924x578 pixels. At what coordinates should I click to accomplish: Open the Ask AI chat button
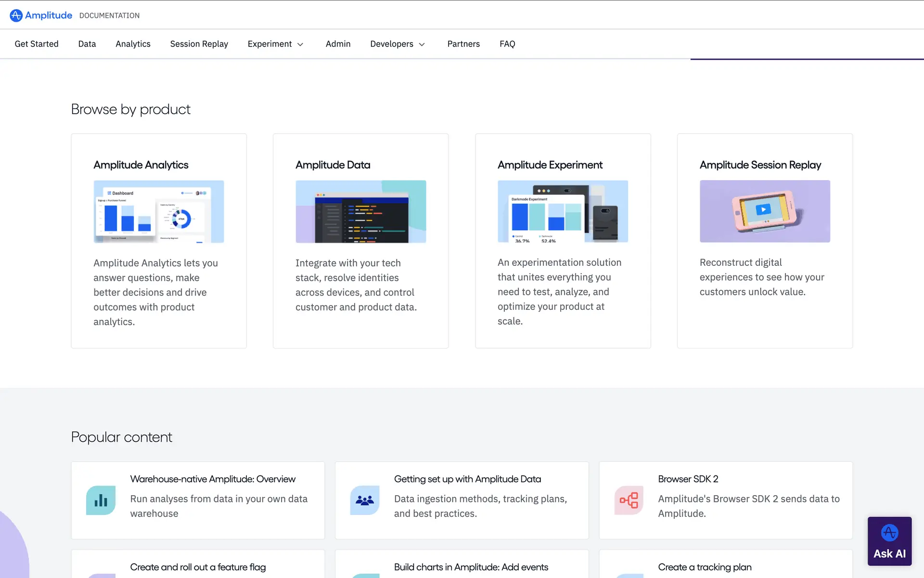click(889, 541)
